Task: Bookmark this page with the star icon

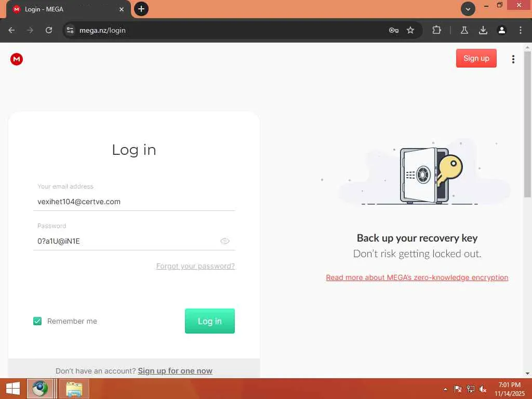Action: coord(410,30)
